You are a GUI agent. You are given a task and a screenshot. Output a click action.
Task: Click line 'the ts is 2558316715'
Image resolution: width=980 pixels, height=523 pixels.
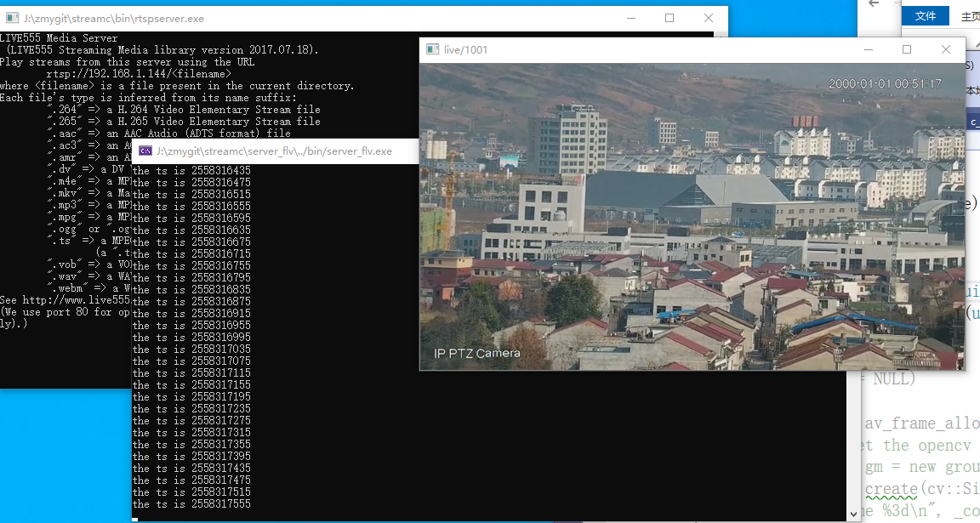click(191, 253)
